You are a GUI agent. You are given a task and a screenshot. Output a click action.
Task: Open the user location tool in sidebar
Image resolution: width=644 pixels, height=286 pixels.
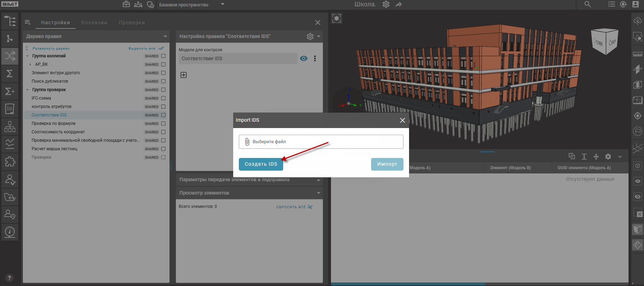click(10, 214)
